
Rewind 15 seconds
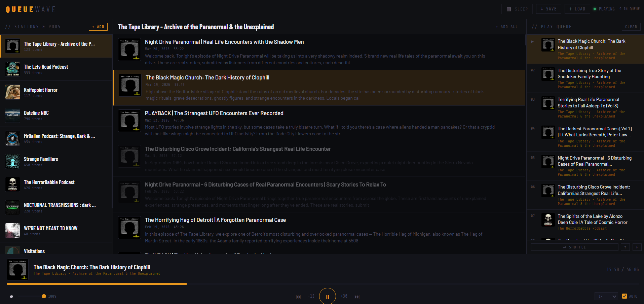pos(311,296)
